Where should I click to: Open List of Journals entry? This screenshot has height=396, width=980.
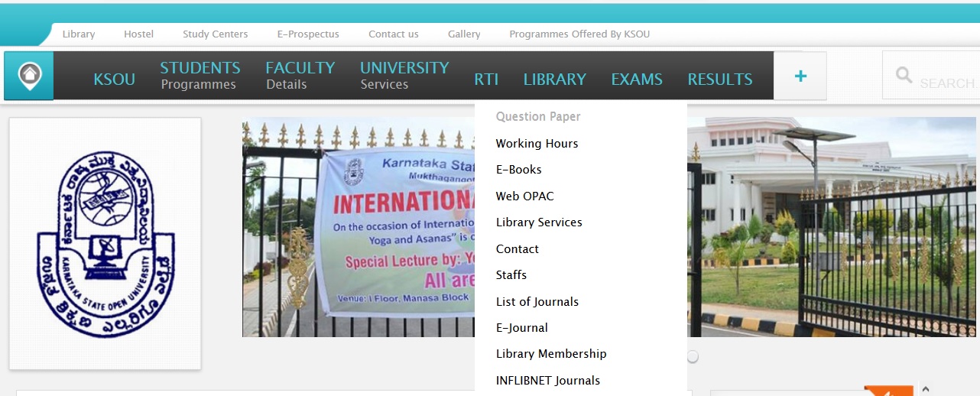click(x=537, y=302)
